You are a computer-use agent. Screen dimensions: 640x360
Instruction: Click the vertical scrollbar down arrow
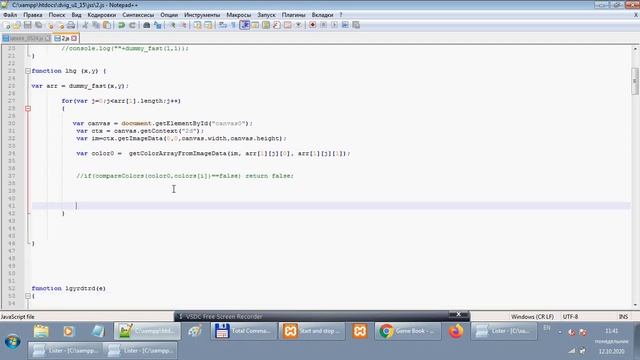point(635,305)
